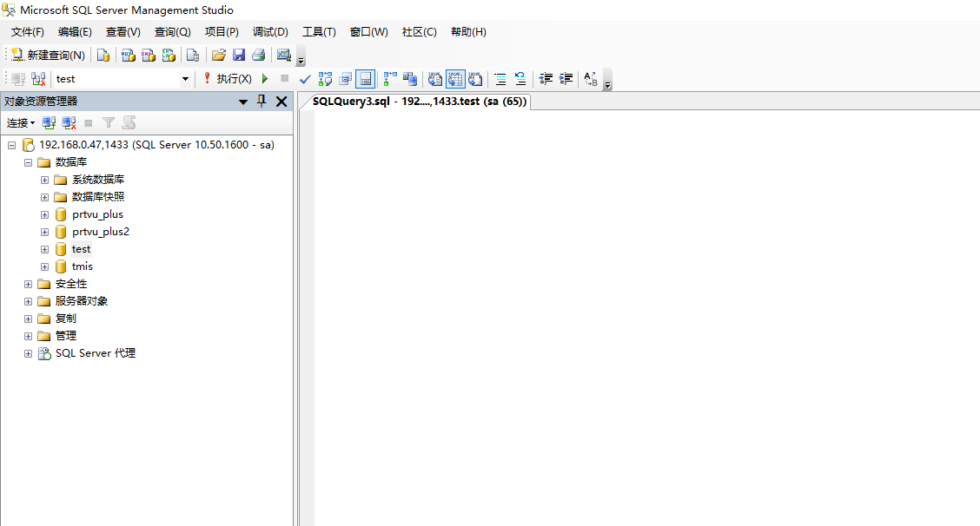Decrease the line indent

point(546,79)
